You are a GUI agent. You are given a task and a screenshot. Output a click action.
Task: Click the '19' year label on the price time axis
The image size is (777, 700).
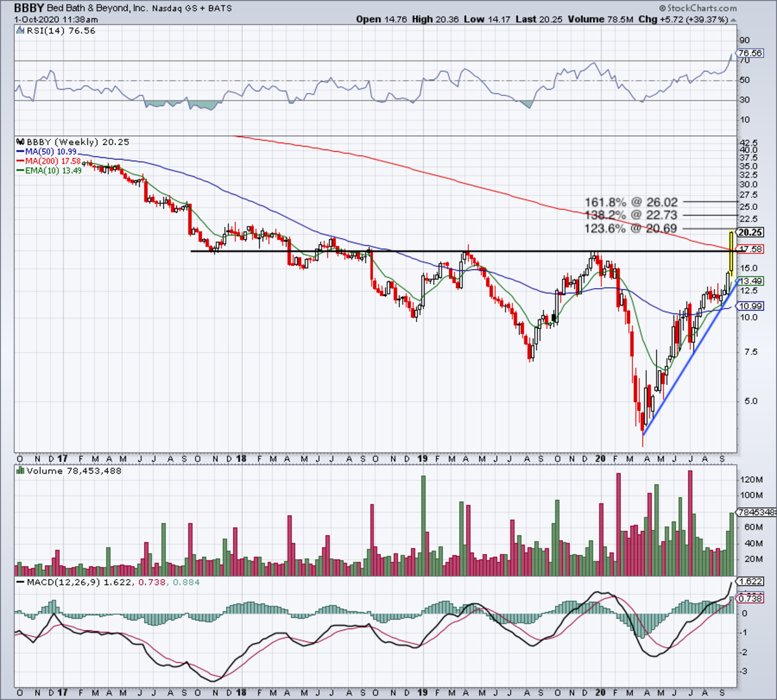422,458
